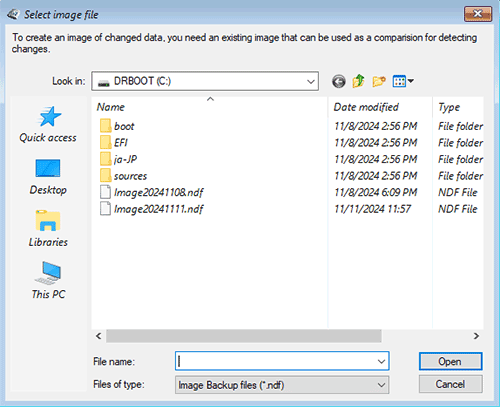Expand the File name dropdown arrow
The image size is (500, 407).
[x=381, y=361]
